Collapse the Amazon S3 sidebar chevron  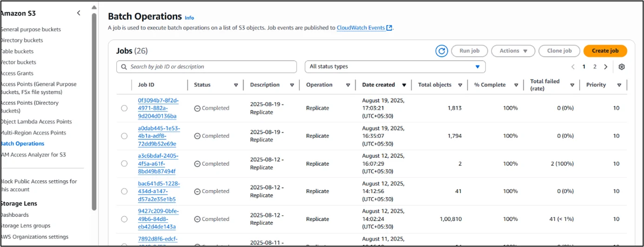tap(79, 13)
